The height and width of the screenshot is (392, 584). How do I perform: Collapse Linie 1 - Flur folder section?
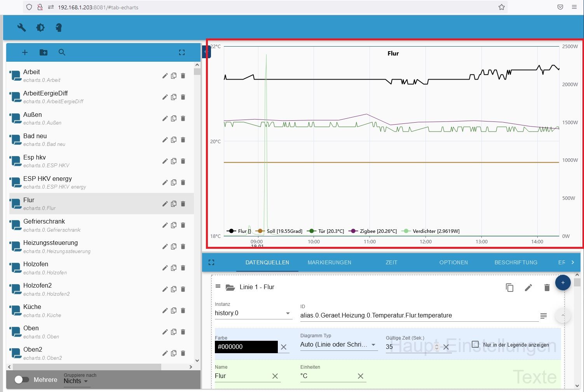230,288
